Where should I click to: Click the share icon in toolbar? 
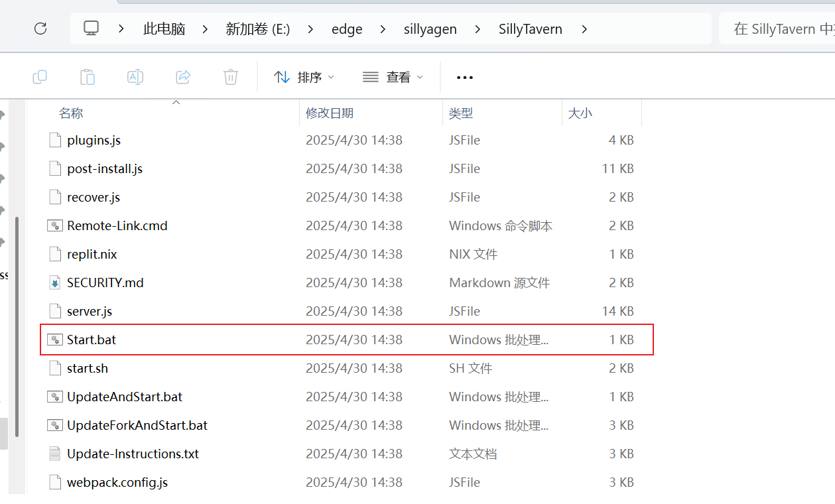(183, 77)
